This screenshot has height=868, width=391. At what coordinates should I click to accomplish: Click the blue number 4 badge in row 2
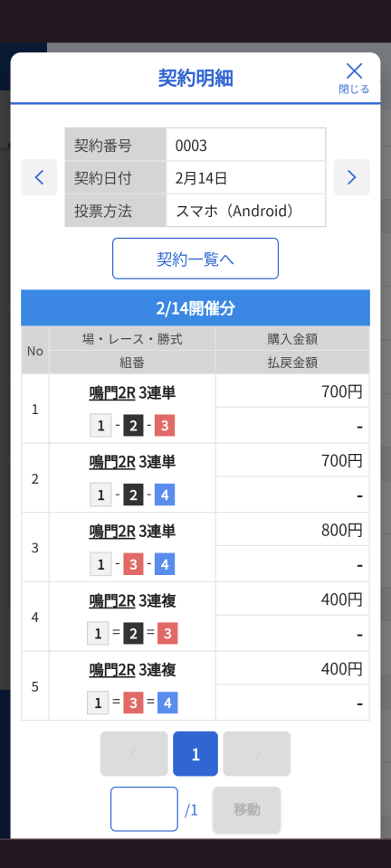165,495
